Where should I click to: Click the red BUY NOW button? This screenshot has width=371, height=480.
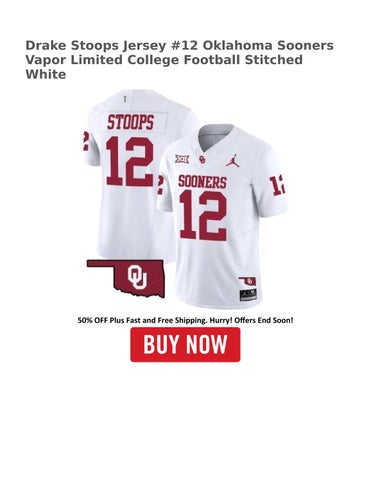click(x=185, y=344)
